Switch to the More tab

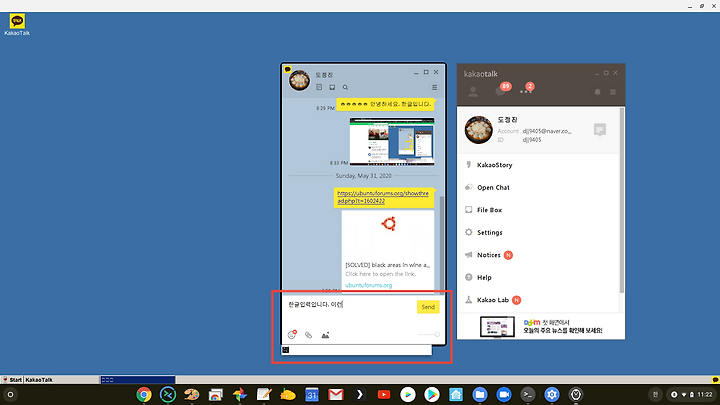[526, 90]
